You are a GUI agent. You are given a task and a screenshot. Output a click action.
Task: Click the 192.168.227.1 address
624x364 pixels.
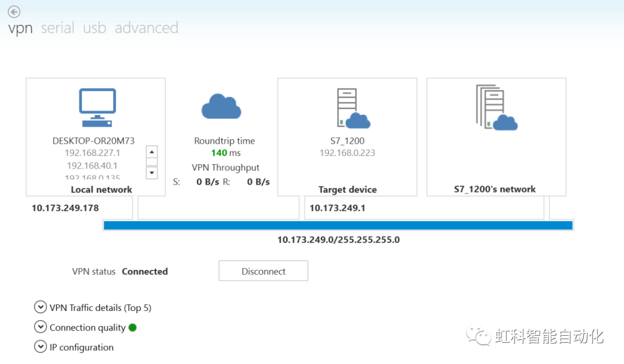click(x=92, y=153)
